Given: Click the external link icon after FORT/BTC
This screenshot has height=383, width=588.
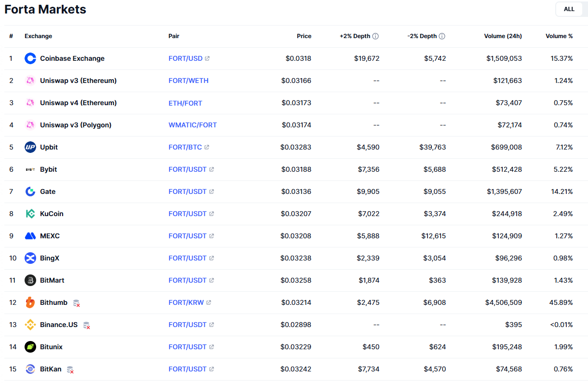Looking at the screenshot, I should 207,147.
